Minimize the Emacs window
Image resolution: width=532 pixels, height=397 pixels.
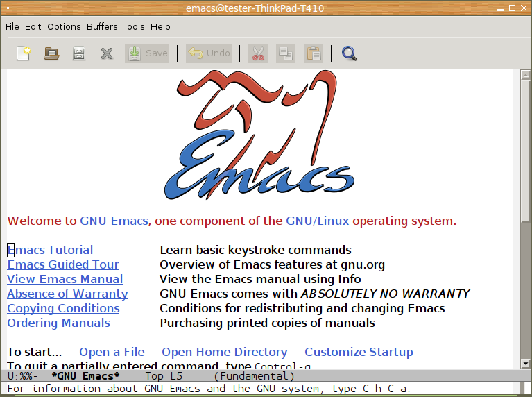click(500, 9)
